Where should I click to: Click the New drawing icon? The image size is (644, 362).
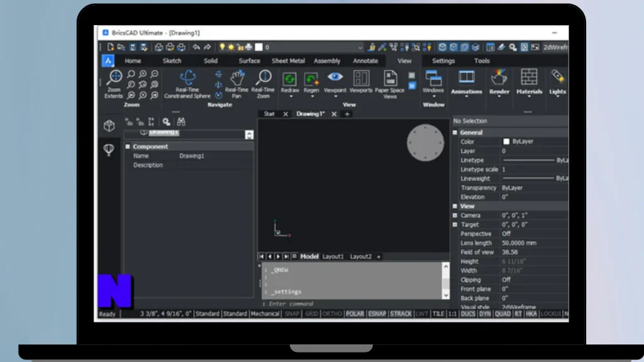coord(110,47)
